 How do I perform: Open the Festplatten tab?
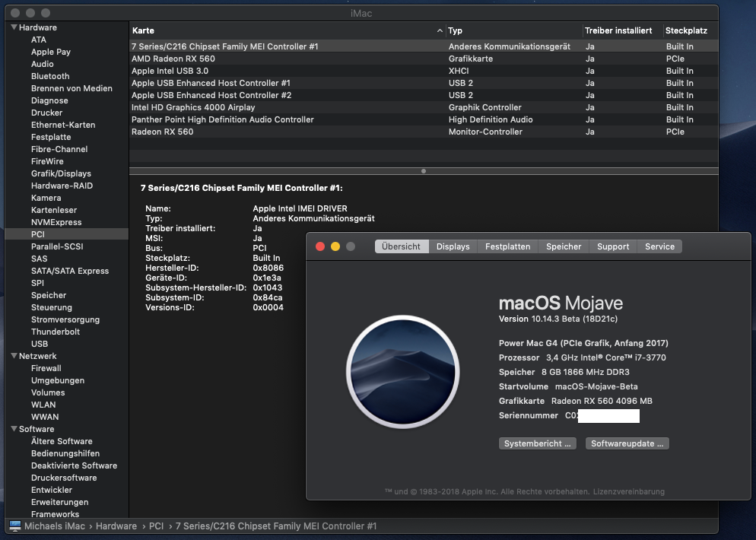(x=507, y=246)
